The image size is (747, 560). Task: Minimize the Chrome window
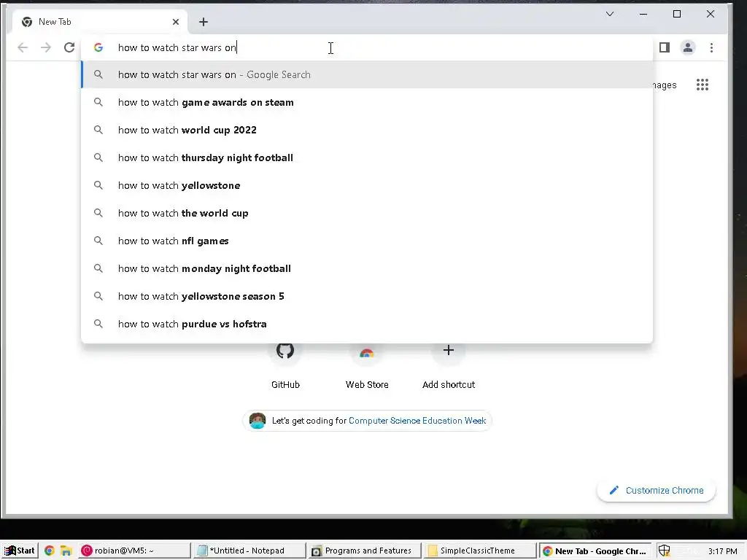point(643,14)
